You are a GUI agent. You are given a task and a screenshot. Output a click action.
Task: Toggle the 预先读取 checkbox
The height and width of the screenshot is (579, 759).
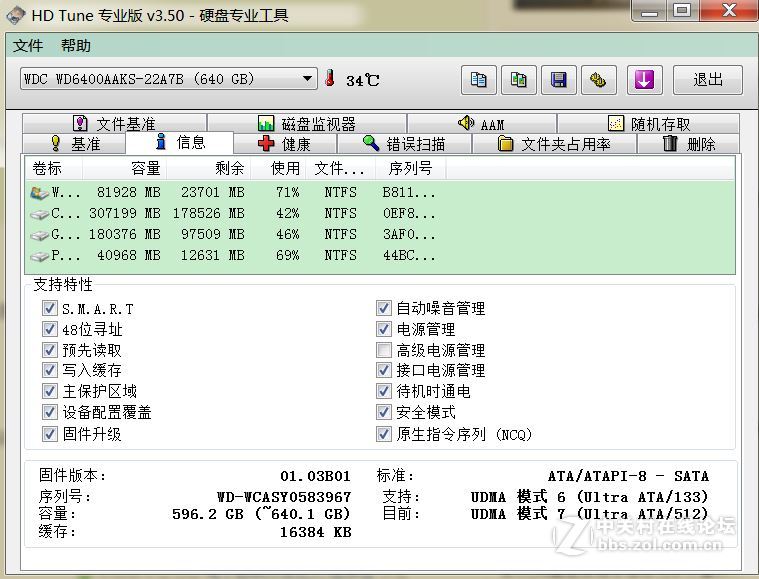(49, 350)
